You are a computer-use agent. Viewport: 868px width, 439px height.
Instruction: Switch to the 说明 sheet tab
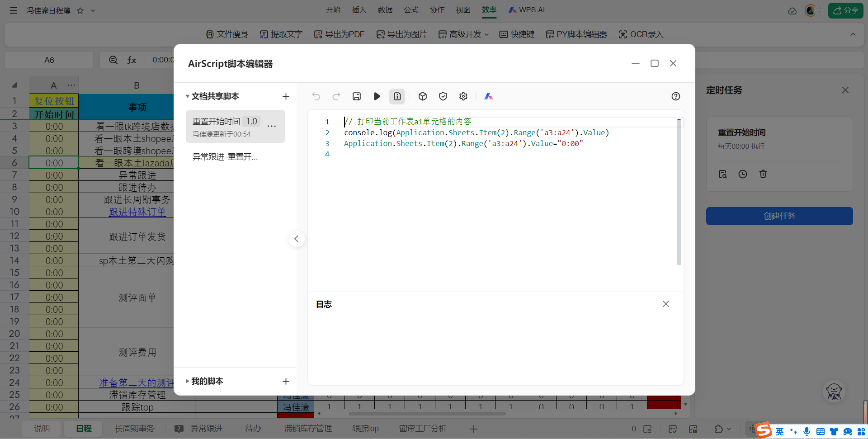point(42,429)
